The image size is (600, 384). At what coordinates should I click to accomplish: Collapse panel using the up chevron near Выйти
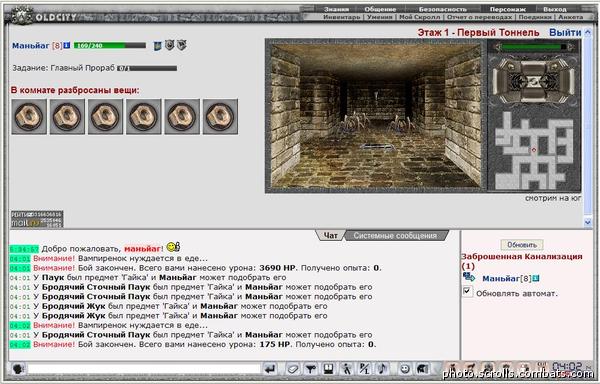click(588, 33)
